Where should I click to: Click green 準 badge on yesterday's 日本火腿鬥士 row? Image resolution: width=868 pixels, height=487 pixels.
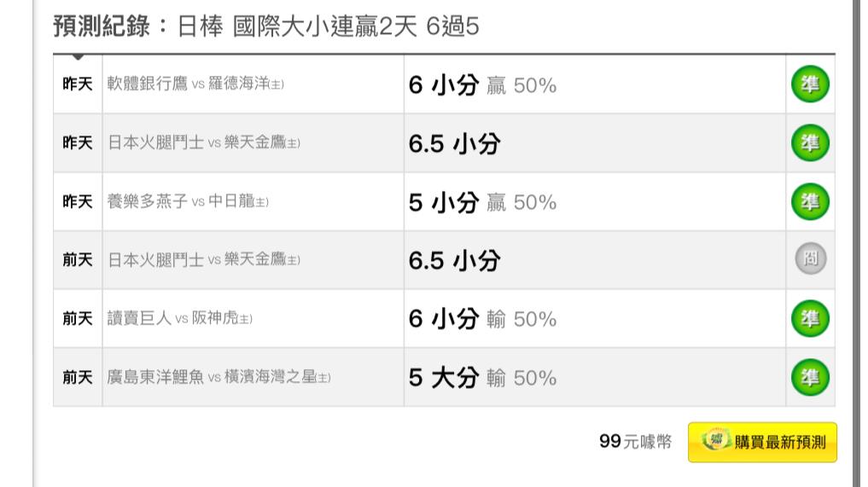[x=810, y=142]
